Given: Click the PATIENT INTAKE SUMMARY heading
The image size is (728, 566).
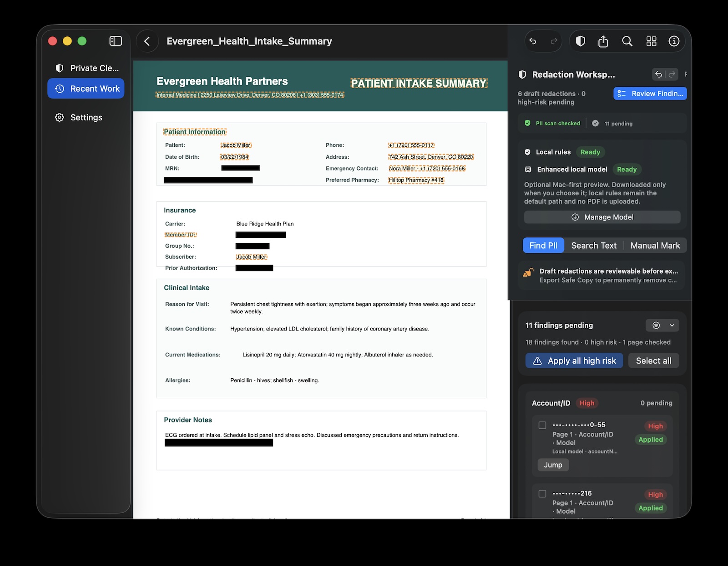Looking at the screenshot, I should coord(419,83).
